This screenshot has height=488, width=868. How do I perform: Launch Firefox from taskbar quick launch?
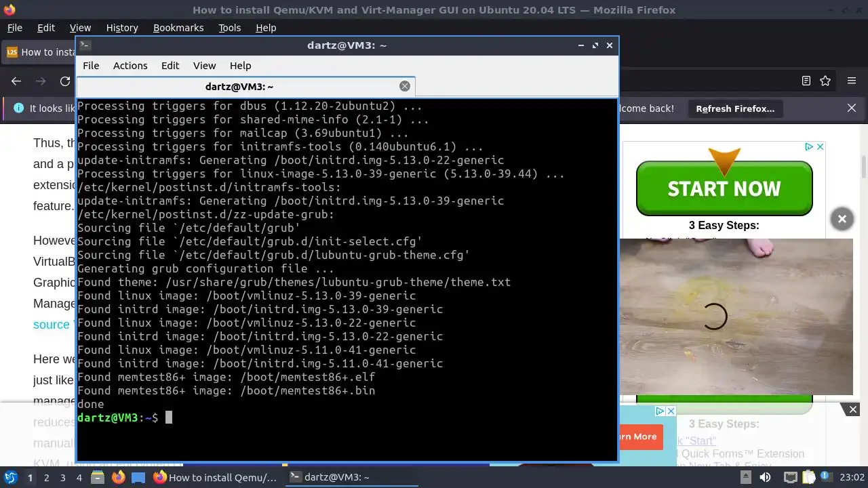click(x=118, y=477)
